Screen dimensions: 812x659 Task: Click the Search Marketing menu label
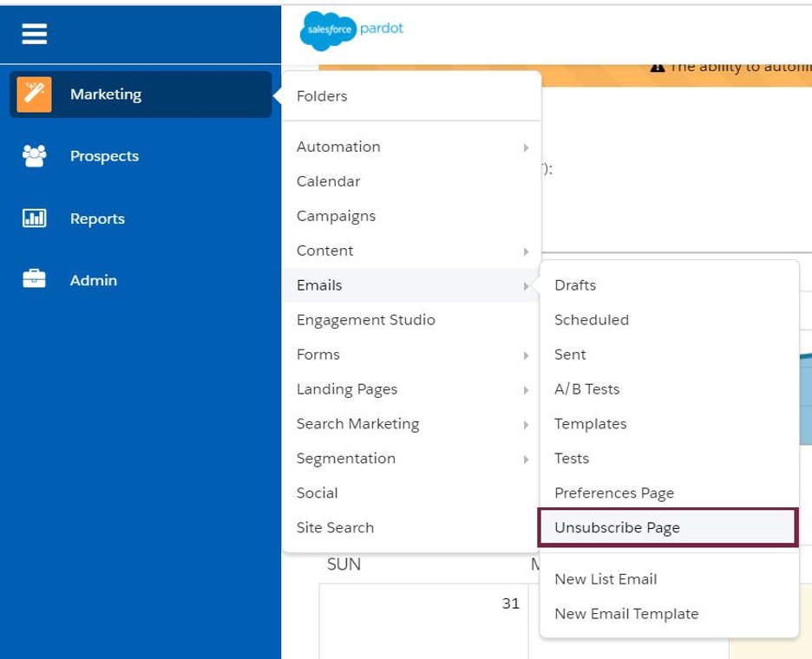357,424
